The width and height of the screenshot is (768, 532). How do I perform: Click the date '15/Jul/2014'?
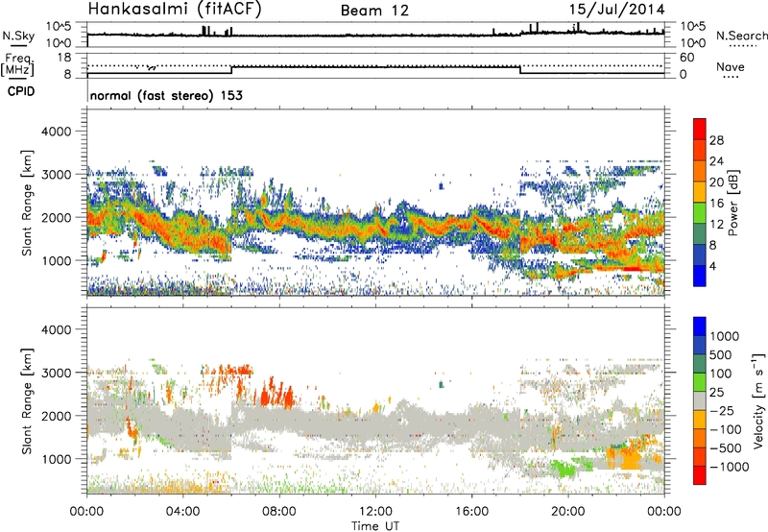click(x=616, y=10)
